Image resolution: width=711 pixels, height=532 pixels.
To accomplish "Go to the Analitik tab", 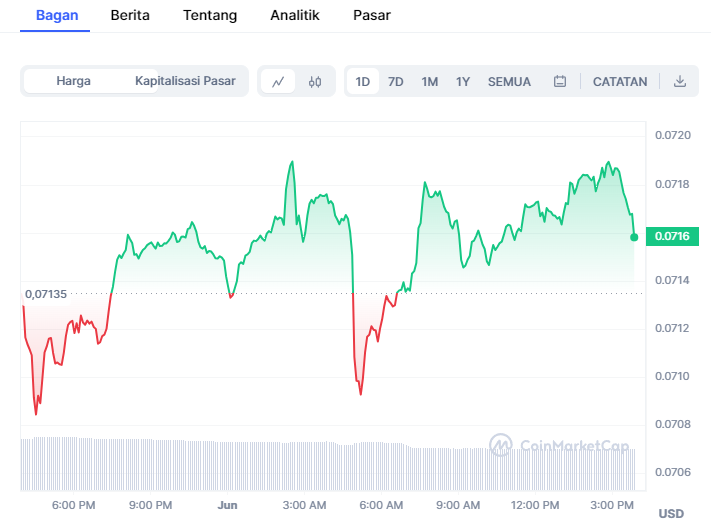I will 295,15.
